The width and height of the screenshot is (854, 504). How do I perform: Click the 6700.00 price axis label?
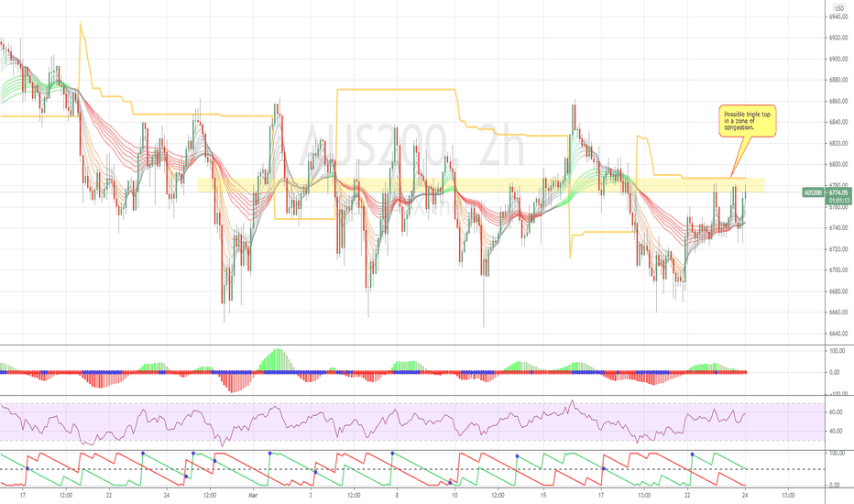click(x=838, y=270)
